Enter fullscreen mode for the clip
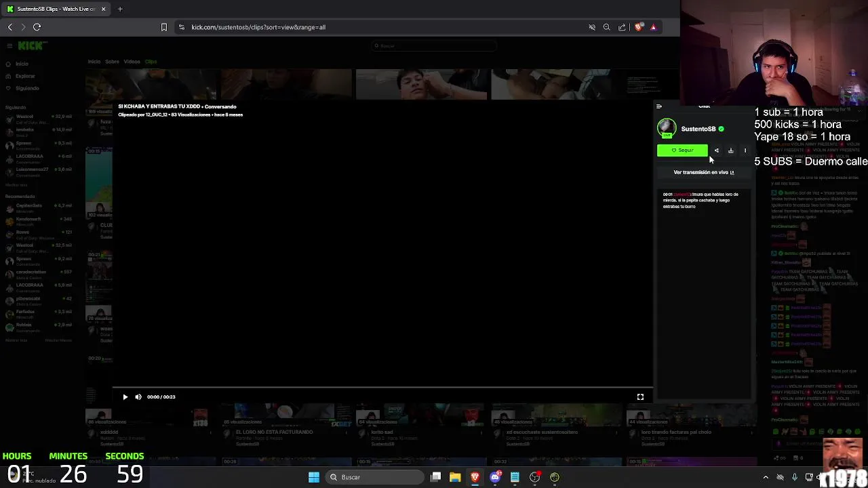Image resolution: width=868 pixels, height=488 pixels. (640, 397)
